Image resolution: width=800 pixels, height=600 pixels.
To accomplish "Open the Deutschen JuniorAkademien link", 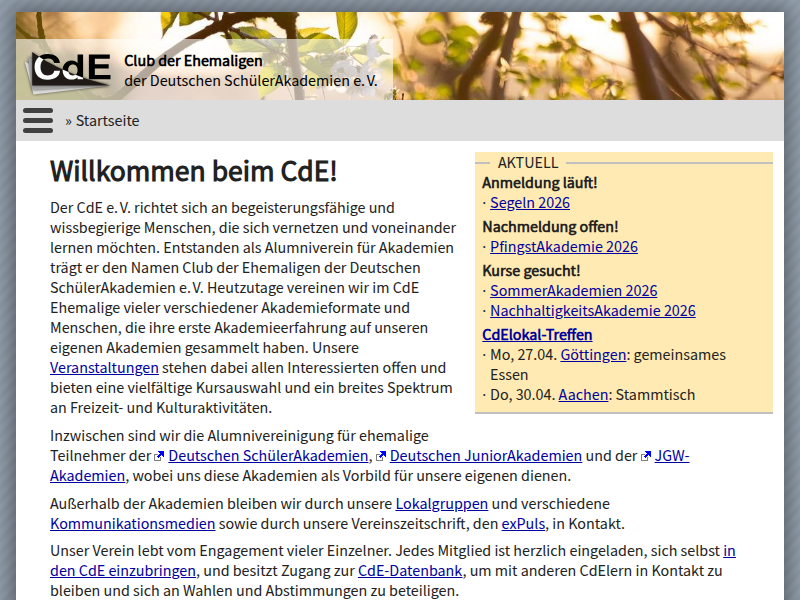I will click(x=485, y=456).
